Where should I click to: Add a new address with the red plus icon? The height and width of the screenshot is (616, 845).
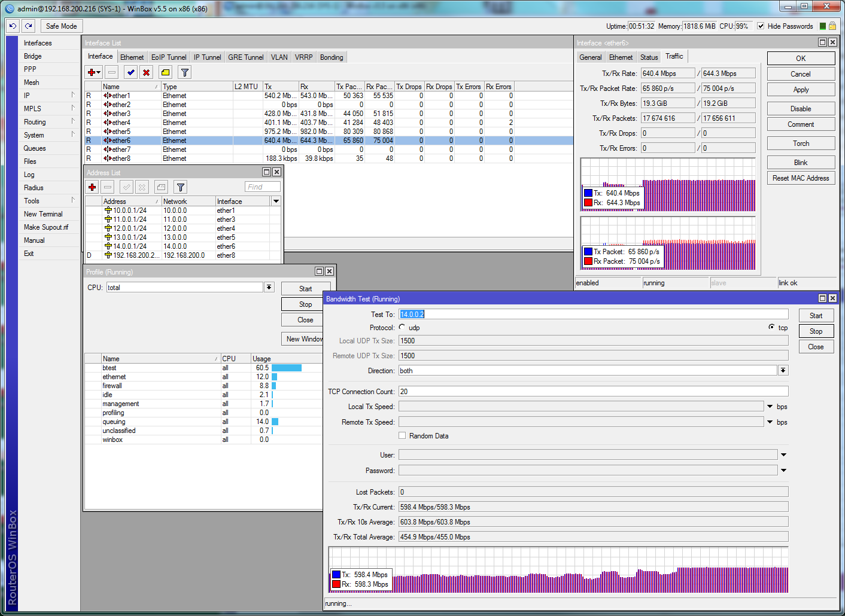92,187
